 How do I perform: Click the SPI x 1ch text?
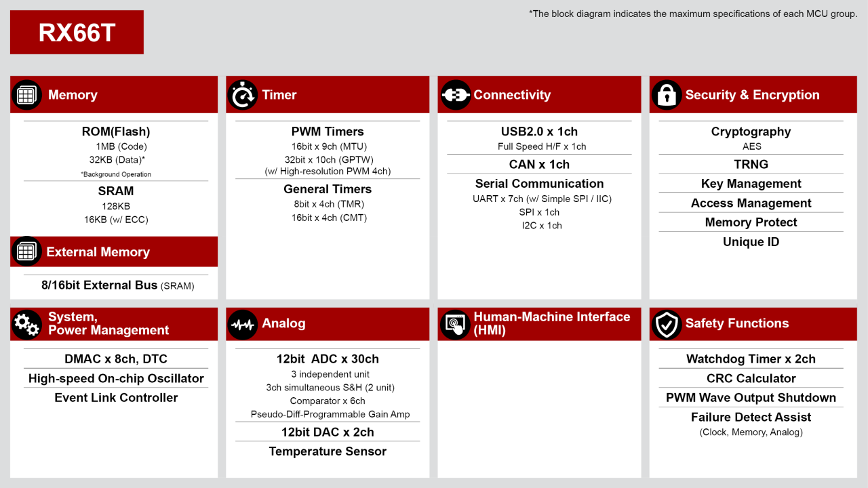point(539,212)
